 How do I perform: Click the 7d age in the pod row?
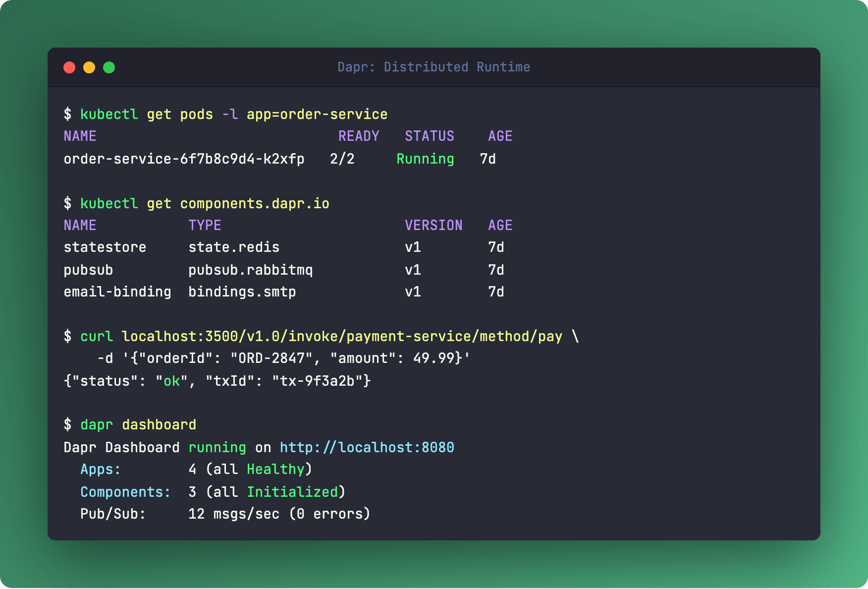(x=488, y=159)
